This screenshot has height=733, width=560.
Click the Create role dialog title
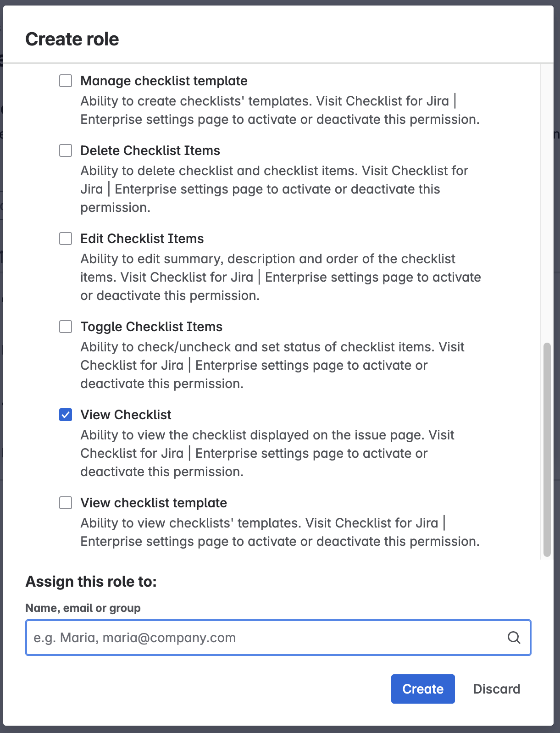coord(72,39)
